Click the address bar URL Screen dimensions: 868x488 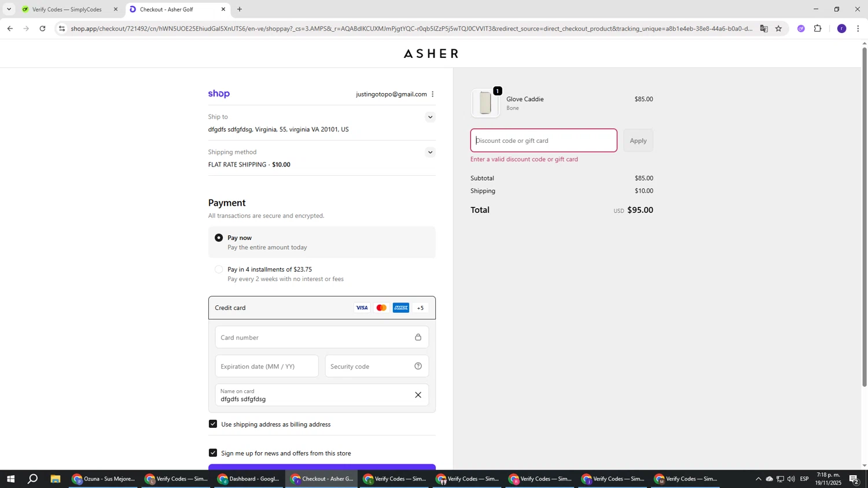[411, 28]
